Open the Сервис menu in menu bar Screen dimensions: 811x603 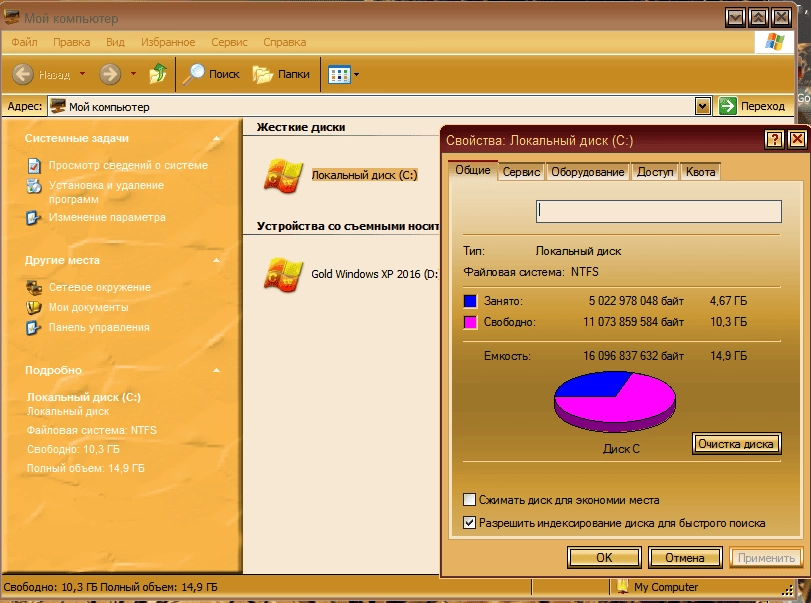pyautogui.click(x=229, y=42)
